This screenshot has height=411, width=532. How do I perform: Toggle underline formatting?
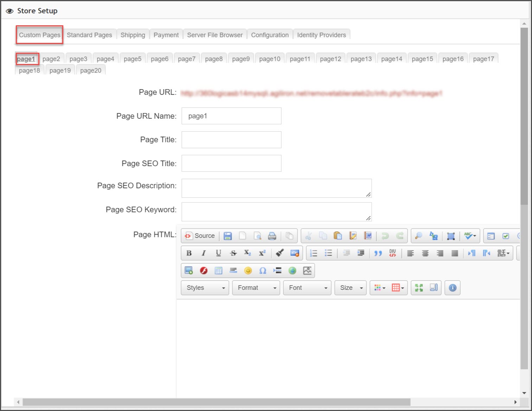click(x=218, y=253)
